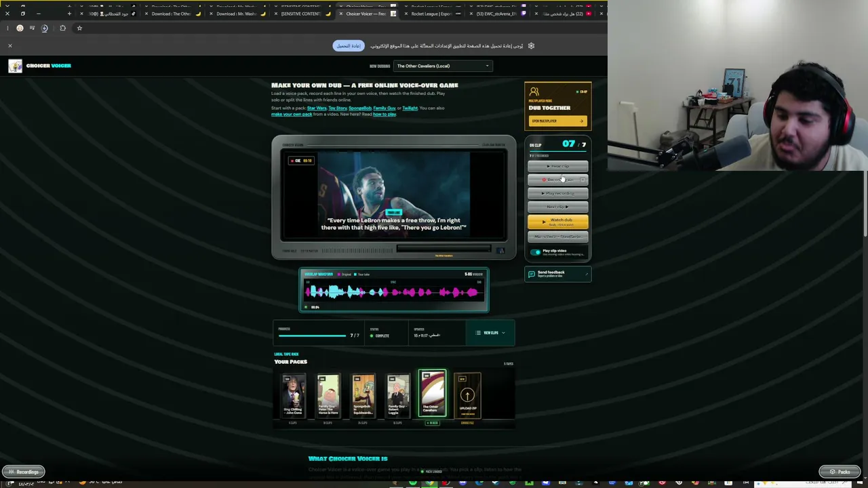Viewport: 868px width, 488px height.
Task: Select The Other Cavaliers pack
Action: point(432,393)
